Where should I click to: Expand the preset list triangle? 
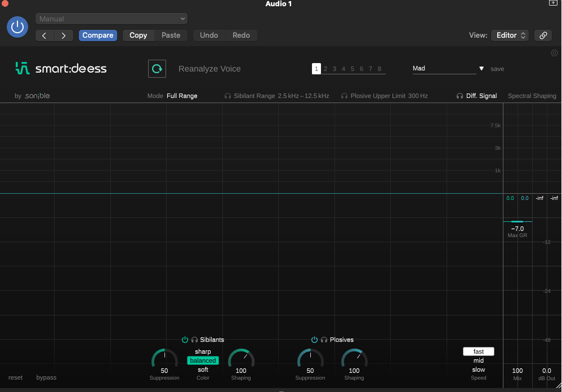point(481,69)
